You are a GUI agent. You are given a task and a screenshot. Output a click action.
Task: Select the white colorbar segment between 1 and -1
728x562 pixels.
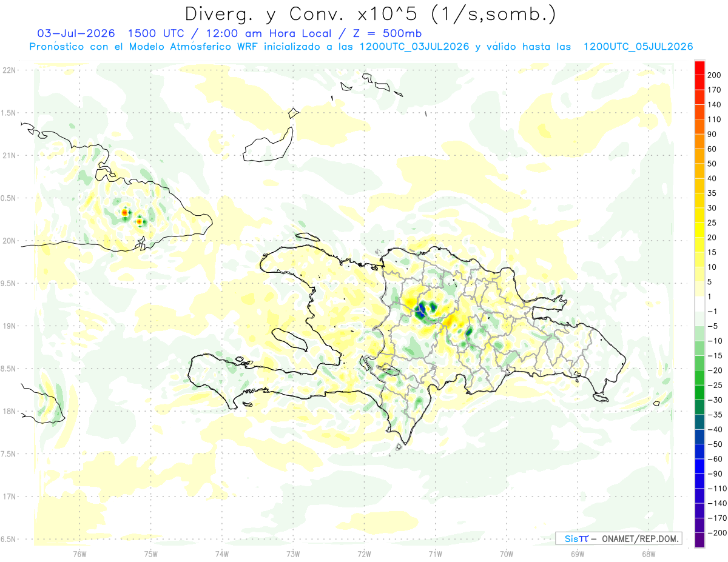pos(699,304)
